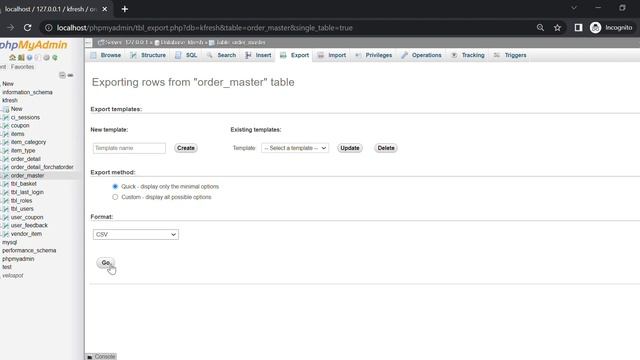This screenshot has width=640, height=360.
Task: Open browser zoom magnifier icon
Action: point(540,28)
